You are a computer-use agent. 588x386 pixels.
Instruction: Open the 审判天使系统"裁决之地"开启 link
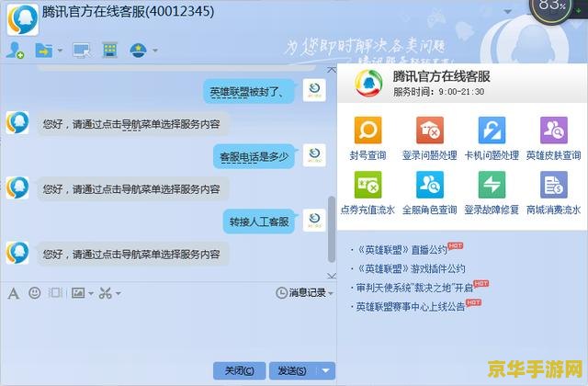point(414,288)
